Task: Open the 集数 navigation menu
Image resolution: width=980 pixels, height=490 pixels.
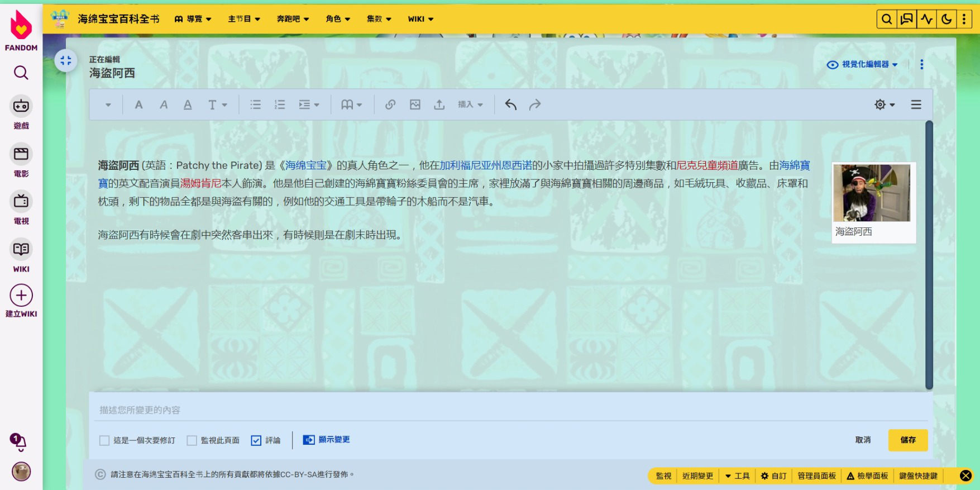Action: click(x=379, y=19)
